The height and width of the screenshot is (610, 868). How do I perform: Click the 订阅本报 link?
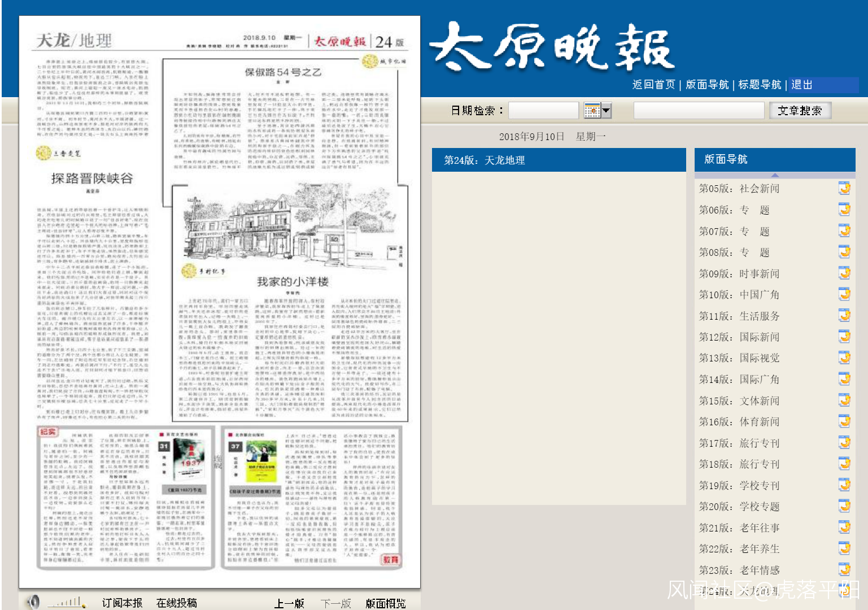tap(122, 603)
